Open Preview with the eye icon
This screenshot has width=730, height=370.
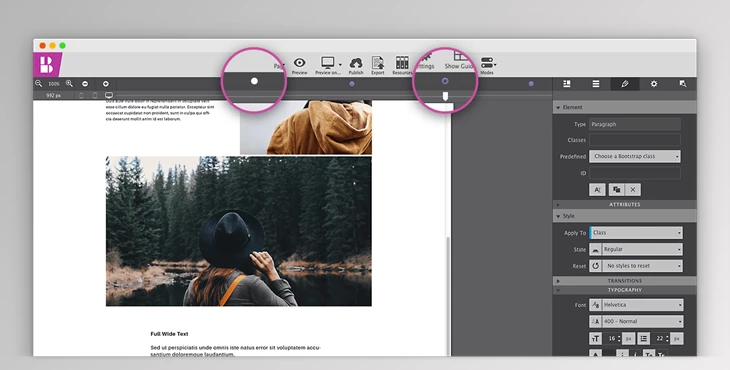pos(299,63)
